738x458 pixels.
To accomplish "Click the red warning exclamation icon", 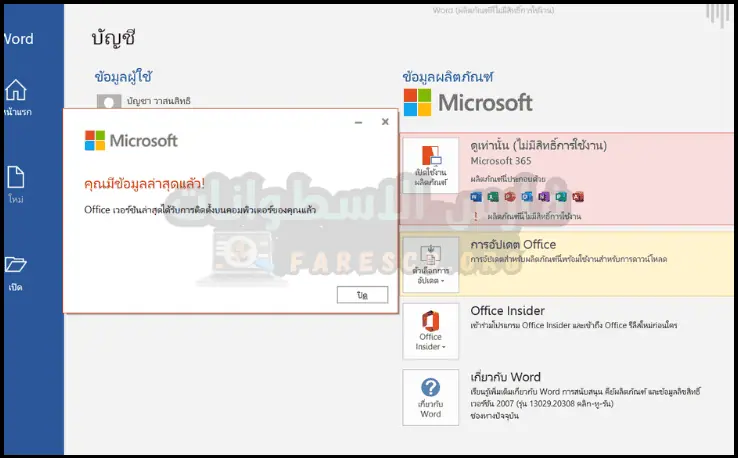I will (476, 217).
